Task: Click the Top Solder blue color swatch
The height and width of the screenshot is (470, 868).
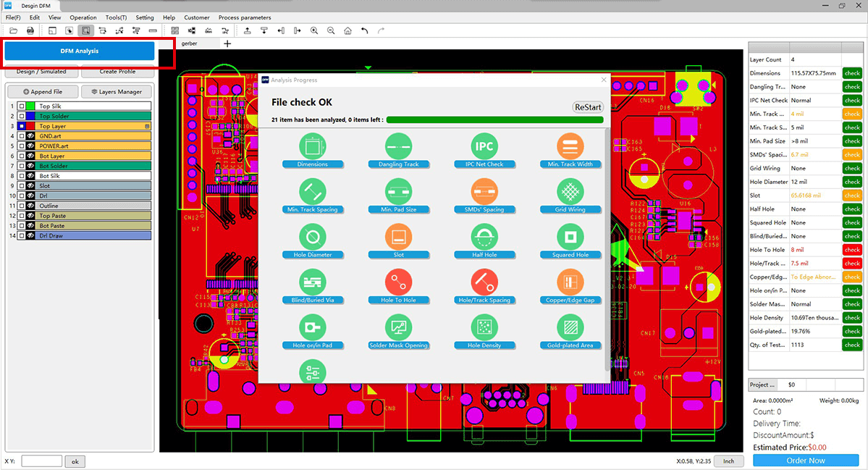Action: (x=30, y=116)
